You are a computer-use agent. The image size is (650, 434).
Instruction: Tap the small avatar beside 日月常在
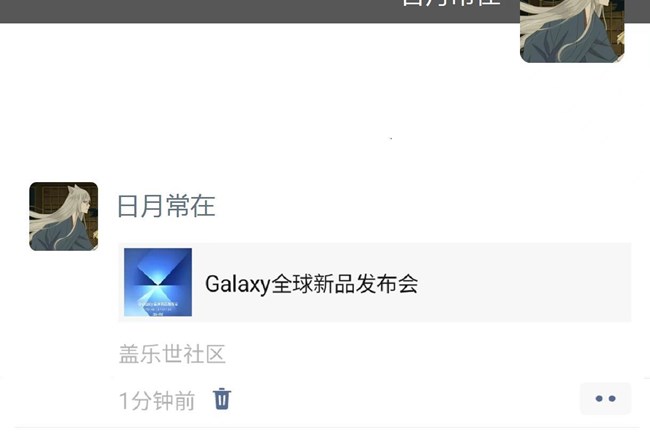[x=63, y=216]
